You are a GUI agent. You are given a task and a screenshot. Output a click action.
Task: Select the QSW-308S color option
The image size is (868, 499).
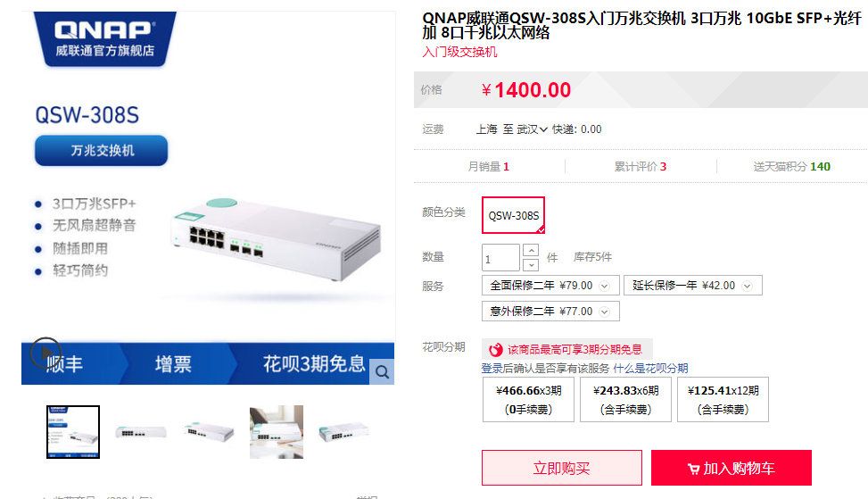(513, 215)
